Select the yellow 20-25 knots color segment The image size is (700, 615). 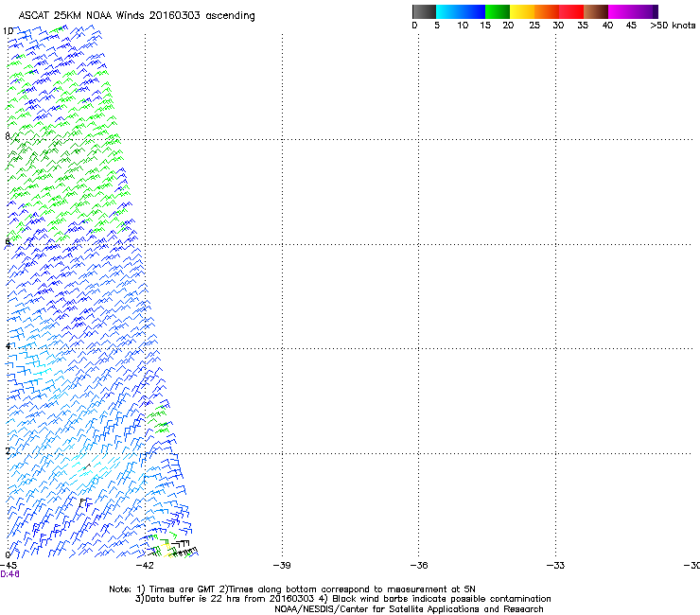[x=522, y=11]
